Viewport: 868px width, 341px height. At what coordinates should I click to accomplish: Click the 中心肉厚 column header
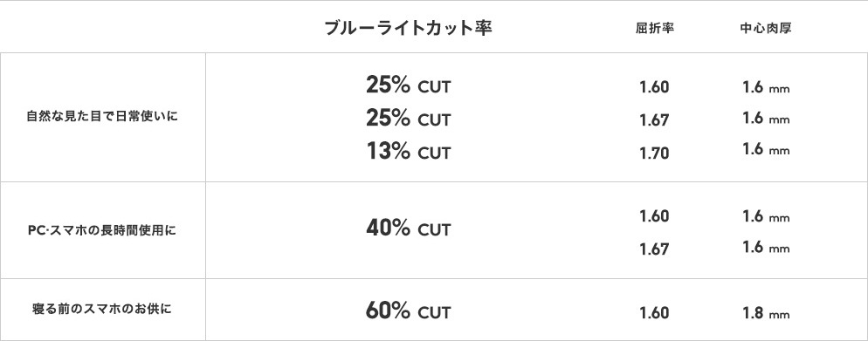(766, 28)
